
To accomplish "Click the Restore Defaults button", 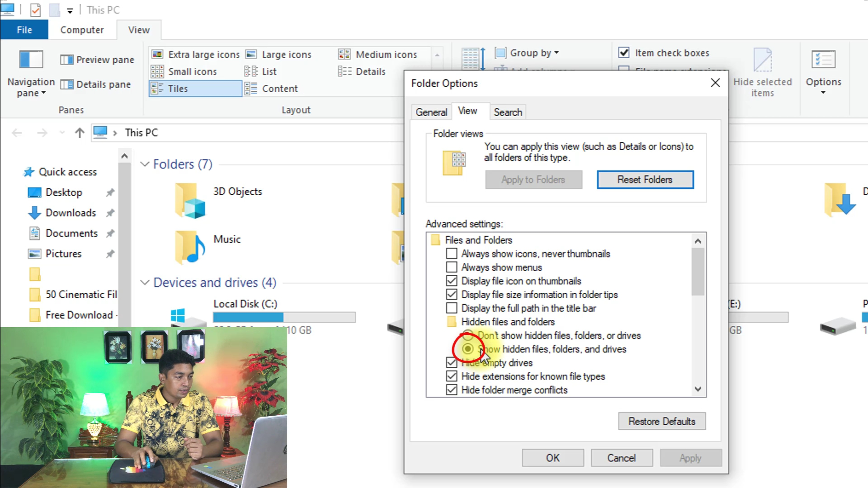I will (661, 421).
